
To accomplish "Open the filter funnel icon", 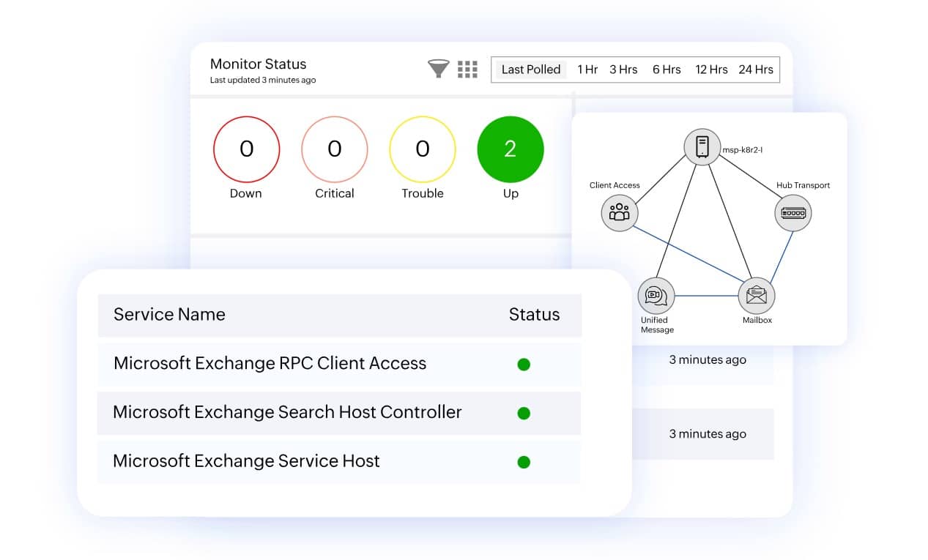I will pos(438,70).
